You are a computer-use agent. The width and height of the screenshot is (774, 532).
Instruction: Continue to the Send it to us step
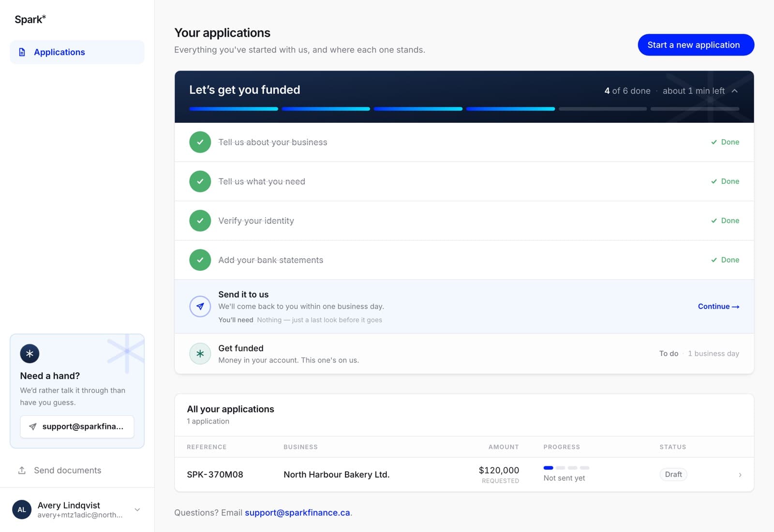click(x=718, y=307)
